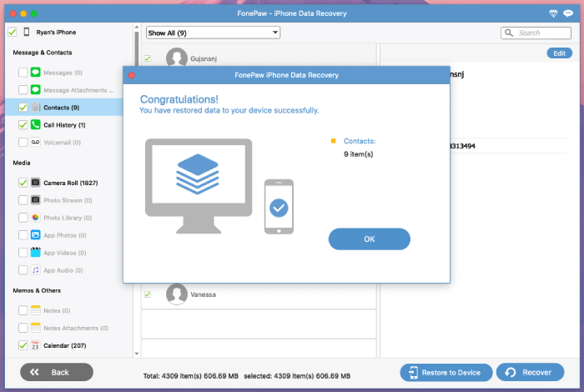Check the Photo Stream (0) checkbox
584x392 pixels.
pos(23,200)
